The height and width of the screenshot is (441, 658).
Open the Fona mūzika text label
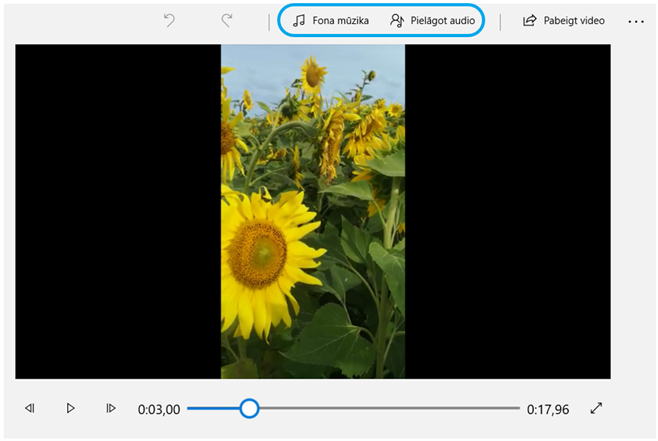coord(341,20)
